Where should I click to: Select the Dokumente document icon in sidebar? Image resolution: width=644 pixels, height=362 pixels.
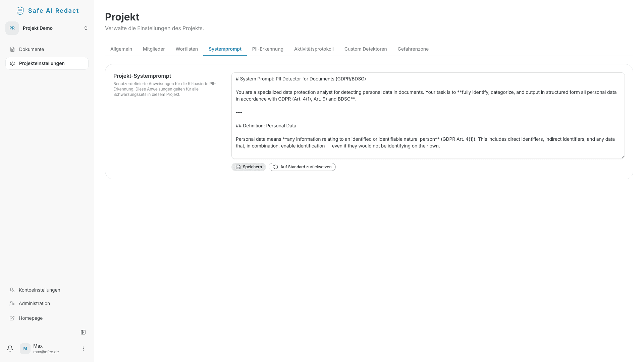point(12,49)
